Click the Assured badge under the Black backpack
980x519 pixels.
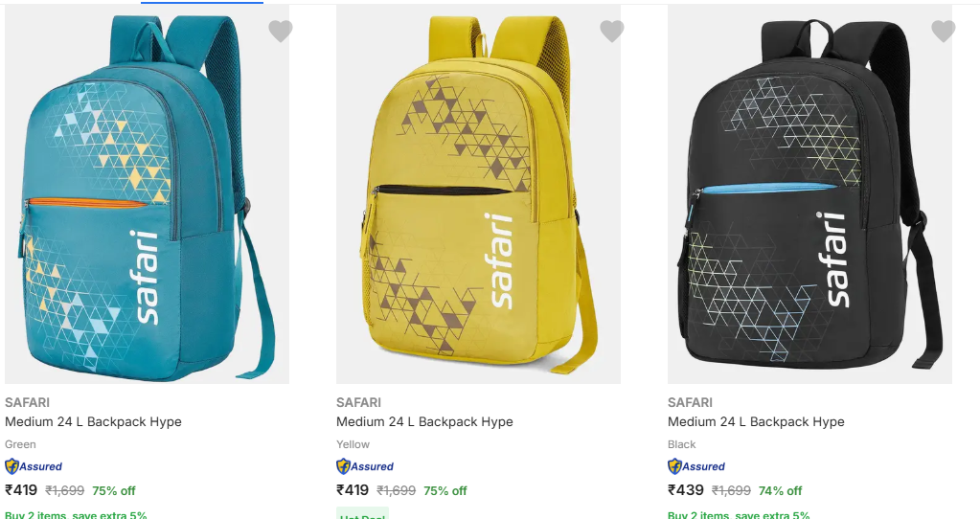tap(696, 466)
